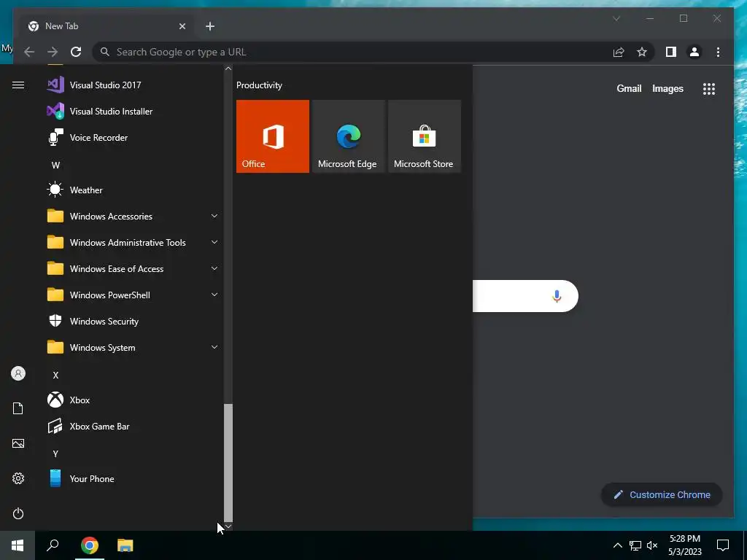Image resolution: width=747 pixels, height=560 pixels.
Task: Click the Productivity group header
Action: click(x=259, y=85)
